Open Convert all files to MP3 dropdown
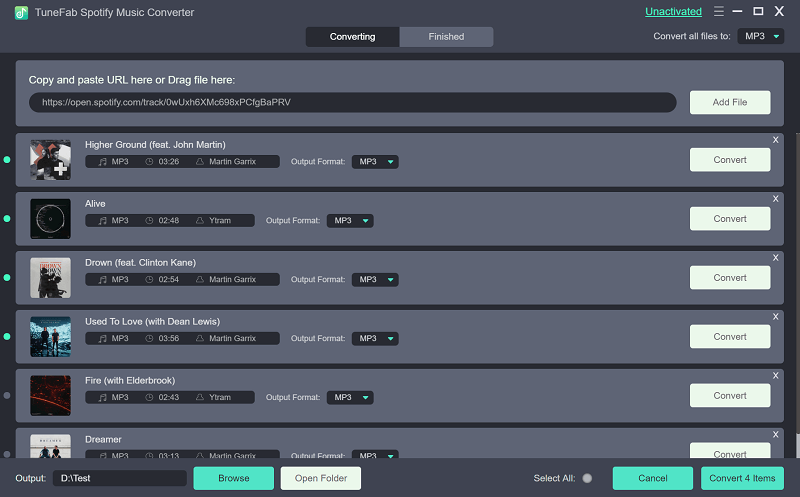 tap(761, 37)
